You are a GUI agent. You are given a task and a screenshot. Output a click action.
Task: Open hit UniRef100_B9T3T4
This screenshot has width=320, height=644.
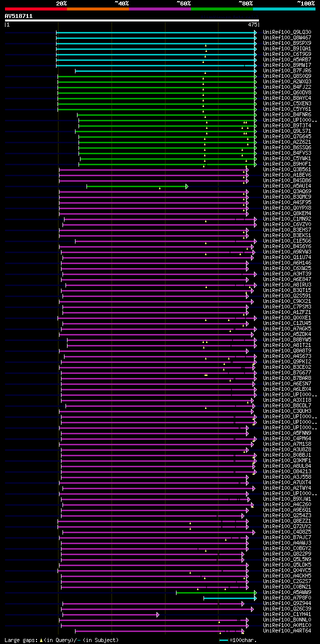point(287,126)
